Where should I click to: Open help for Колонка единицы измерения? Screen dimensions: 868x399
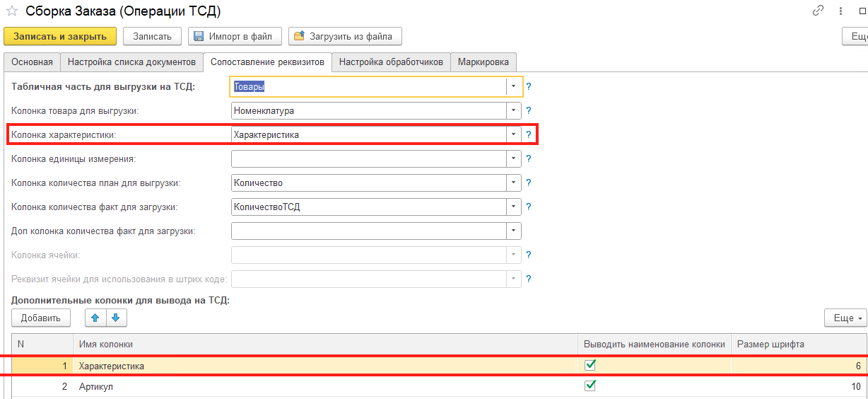[x=528, y=159]
